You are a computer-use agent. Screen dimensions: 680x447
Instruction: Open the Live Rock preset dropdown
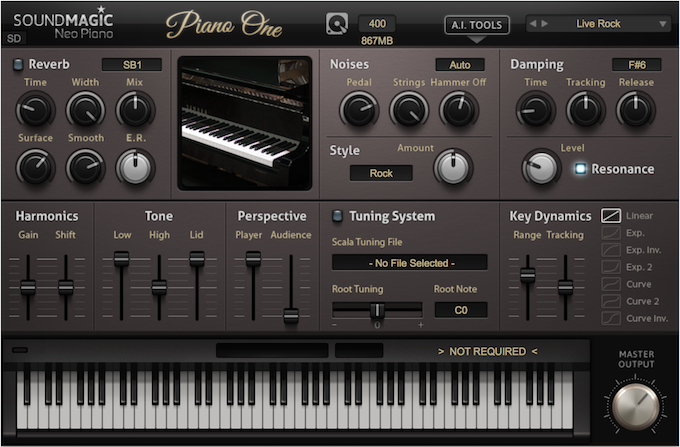598,23
